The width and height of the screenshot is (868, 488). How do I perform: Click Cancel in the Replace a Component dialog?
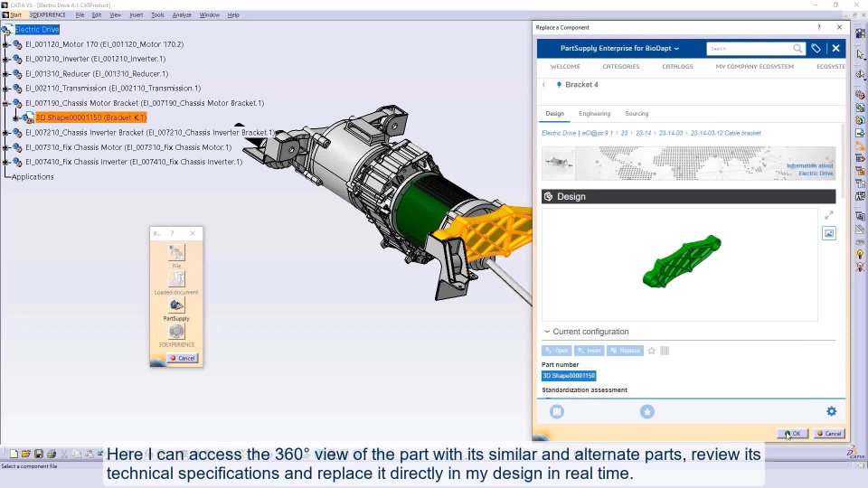coord(829,434)
